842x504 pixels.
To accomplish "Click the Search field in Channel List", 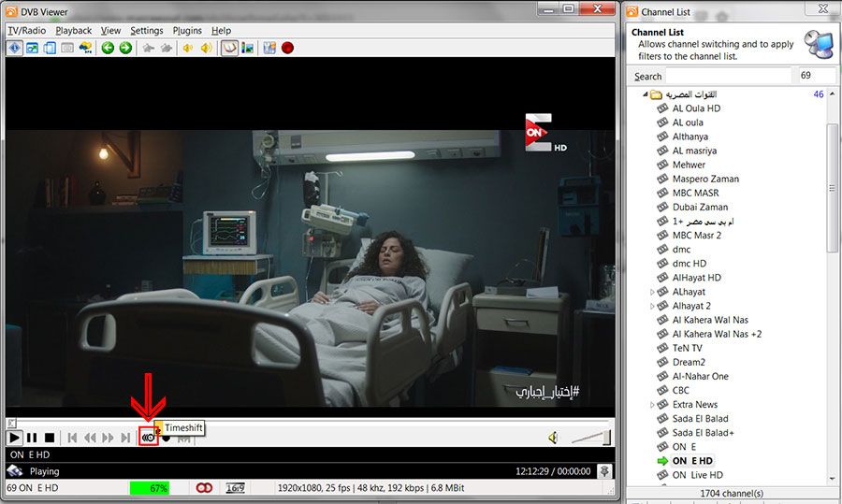I will (x=728, y=76).
